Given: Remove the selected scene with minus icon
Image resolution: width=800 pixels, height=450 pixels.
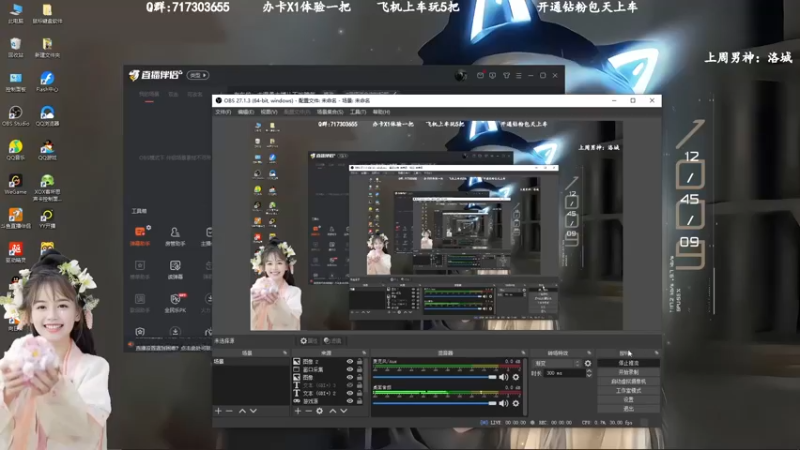Looking at the screenshot, I should click(x=229, y=411).
